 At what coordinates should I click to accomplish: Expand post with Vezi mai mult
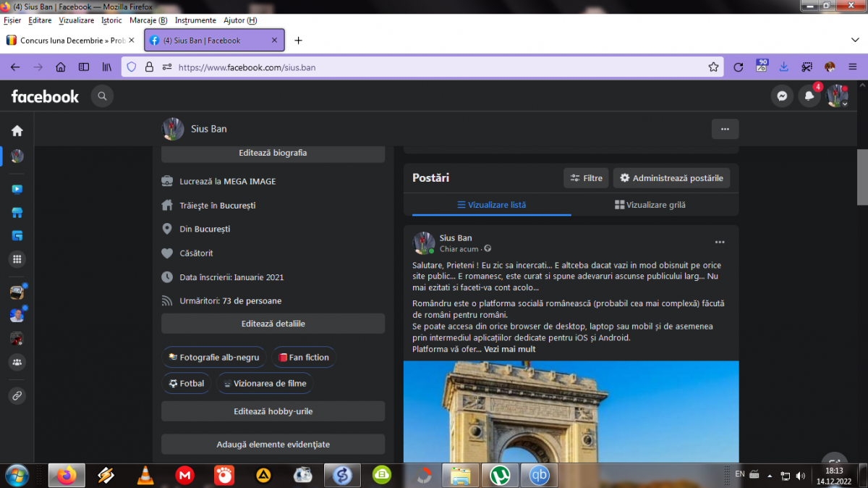[x=509, y=349]
